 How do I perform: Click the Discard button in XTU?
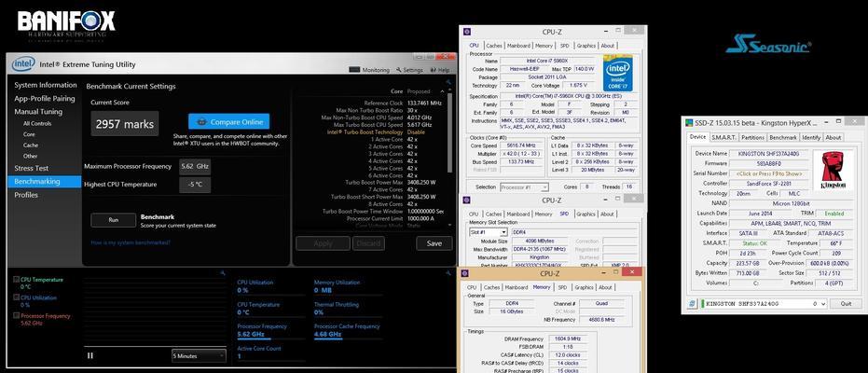pos(368,243)
